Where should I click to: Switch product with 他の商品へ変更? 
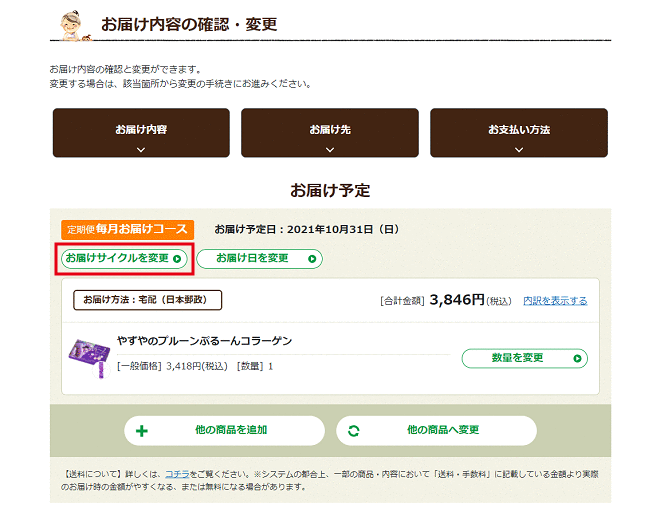click(436, 431)
